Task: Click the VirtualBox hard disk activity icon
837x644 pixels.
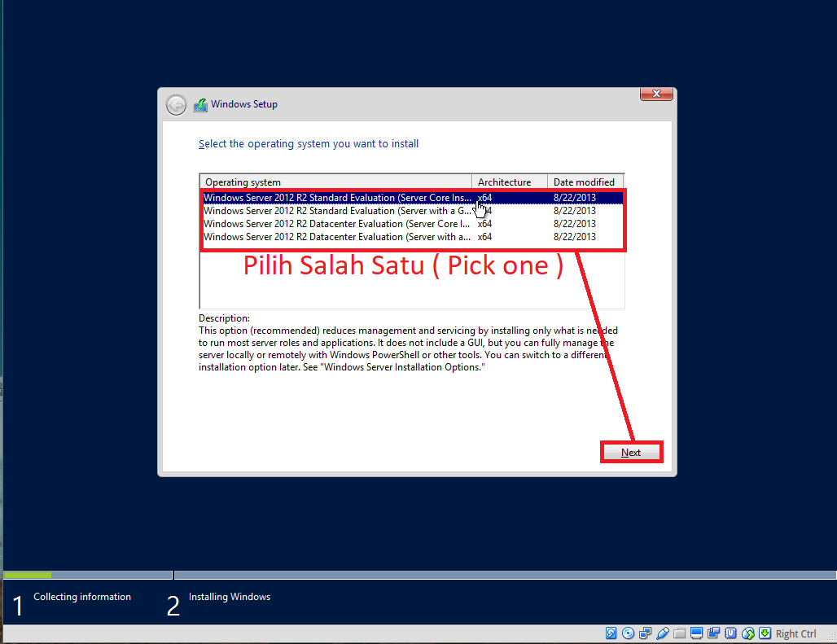Action: 611,633
